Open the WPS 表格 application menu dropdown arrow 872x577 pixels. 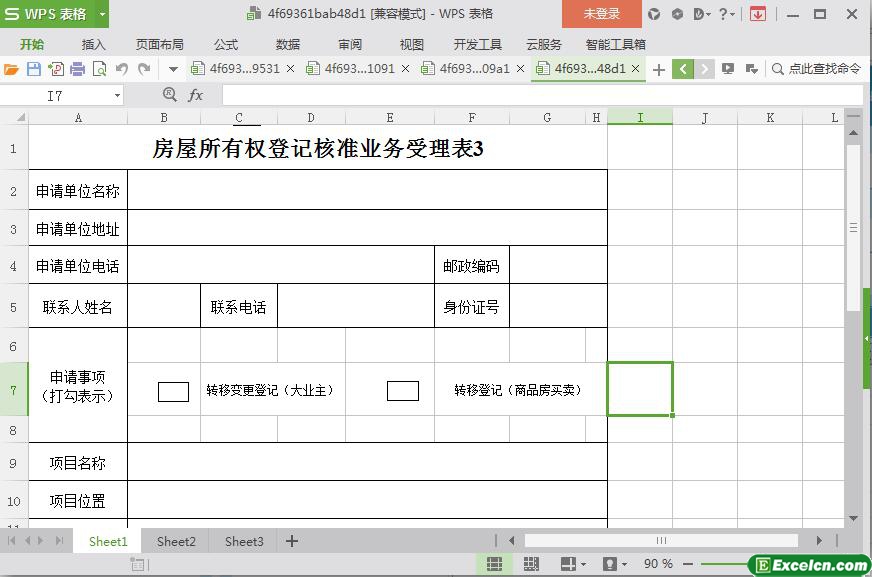(x=102, y=14)
